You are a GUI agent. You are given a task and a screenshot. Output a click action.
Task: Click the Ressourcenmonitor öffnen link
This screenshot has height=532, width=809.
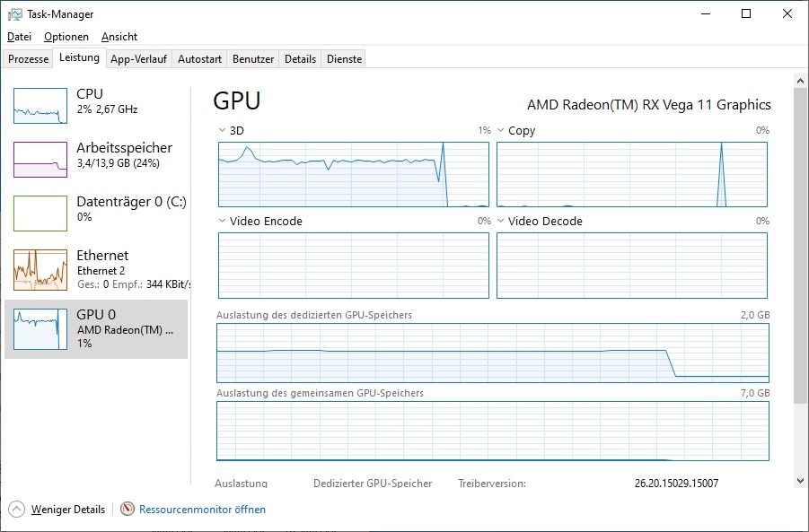(202, 510)
